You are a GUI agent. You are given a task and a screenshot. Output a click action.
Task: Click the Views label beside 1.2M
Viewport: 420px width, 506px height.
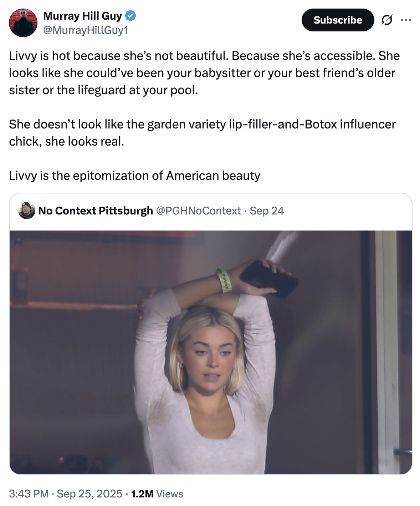click(x=170, y=494)
